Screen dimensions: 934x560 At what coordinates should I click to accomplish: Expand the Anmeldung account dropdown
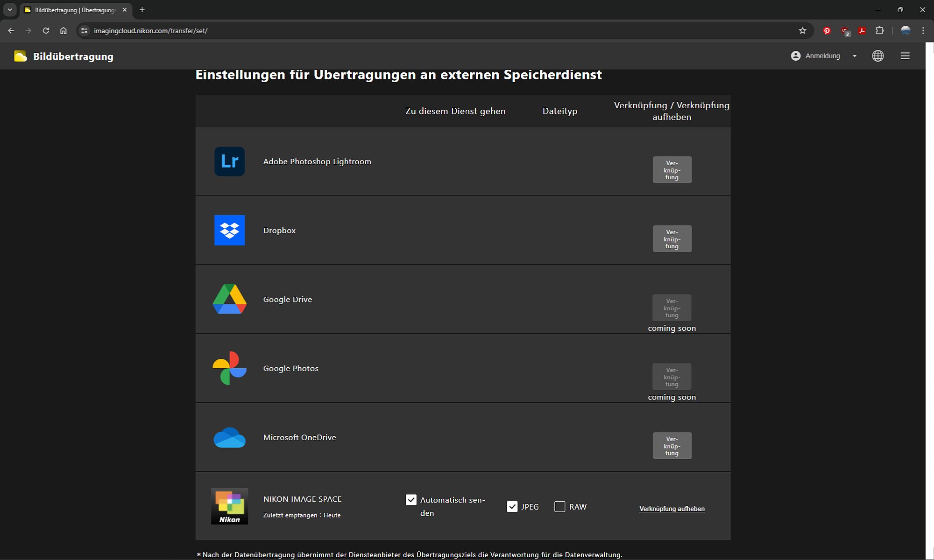tap(824, 56)
